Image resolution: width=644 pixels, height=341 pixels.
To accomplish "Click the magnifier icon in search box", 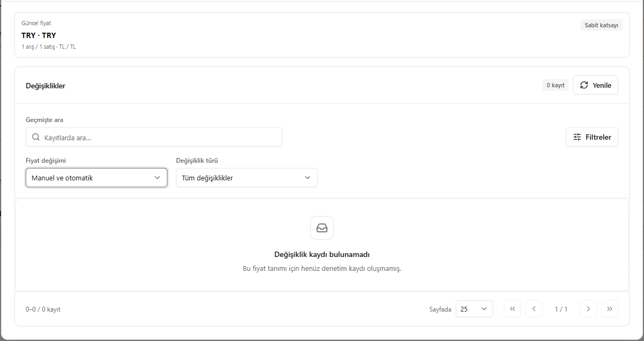I will (x=36, y=137).
